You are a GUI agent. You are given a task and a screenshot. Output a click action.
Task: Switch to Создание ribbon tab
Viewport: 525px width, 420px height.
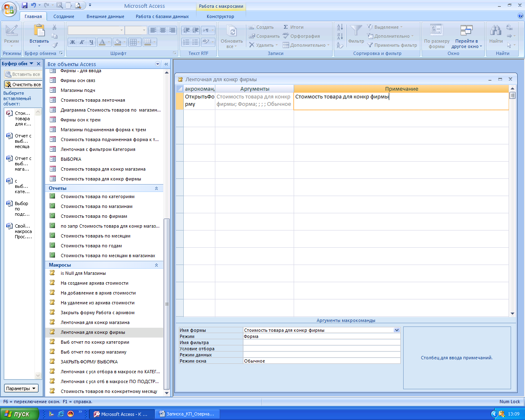pos(64,16)
